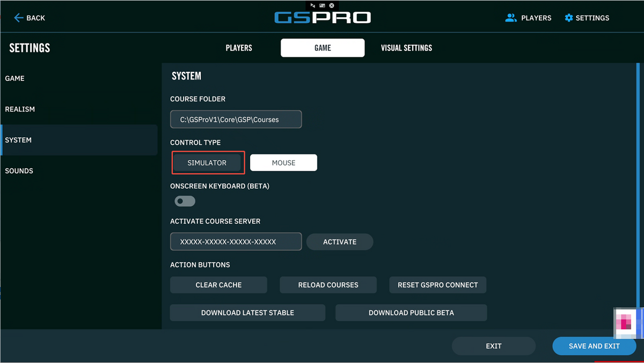Select GAME in the left sidebar
The image size is (644, 363).
point(79,78)
